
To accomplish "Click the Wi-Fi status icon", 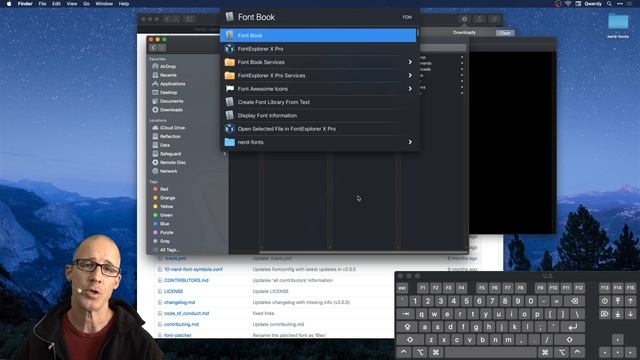I will 568,4.
